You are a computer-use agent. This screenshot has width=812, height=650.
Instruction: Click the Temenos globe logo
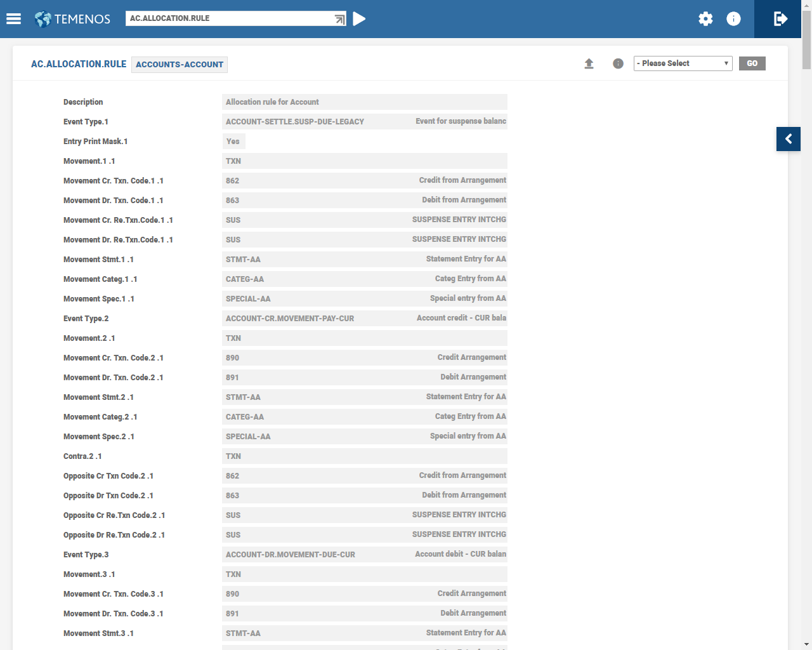pyautogui.click(x=43, y=19)
